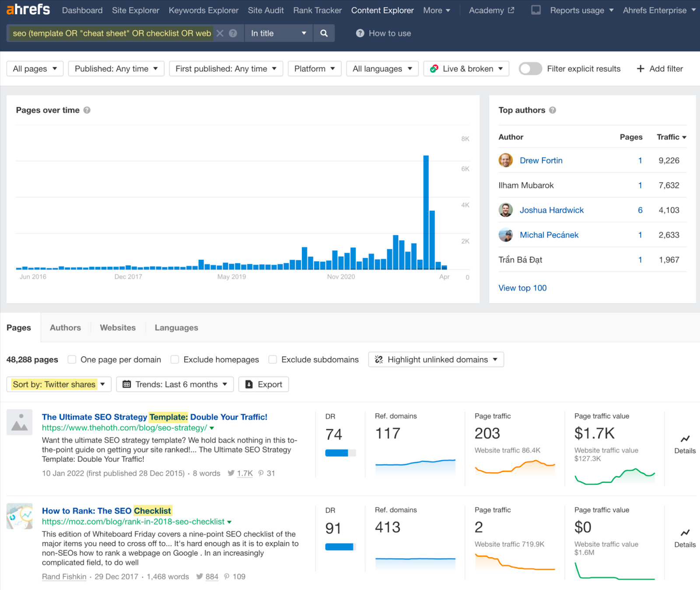Switch to Languages tab
700x590 pixels.
(x=176, y=328)
